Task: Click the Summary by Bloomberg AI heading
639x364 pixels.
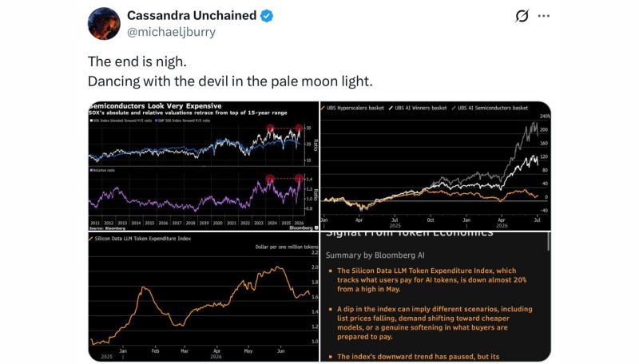Action: (375, 255)
